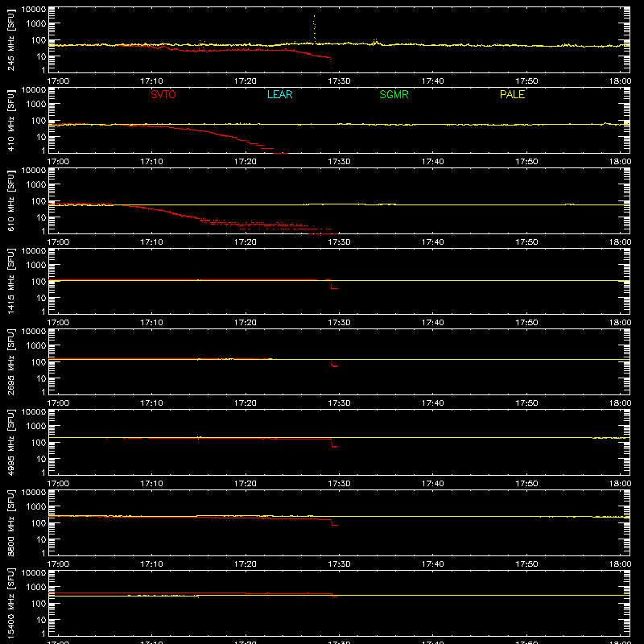
Task: Click the cyan LEAR station legend label
Action: (x=279, y=94)
